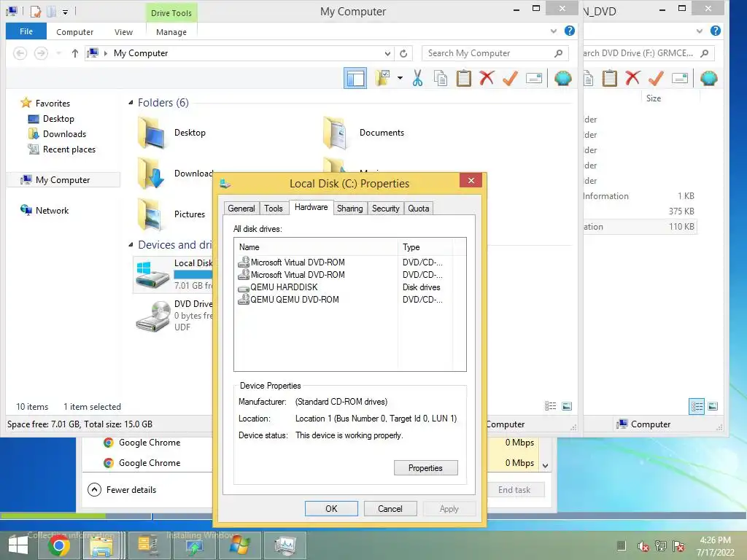Switch to the Quota tab in Properties
This screenshot has height=560, width=747.
[x=418, y=208]
